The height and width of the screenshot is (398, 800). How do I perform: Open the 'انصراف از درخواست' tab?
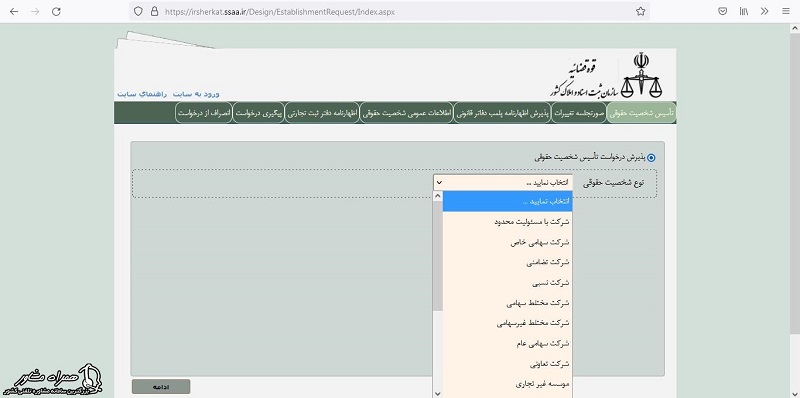pos(204,113)
